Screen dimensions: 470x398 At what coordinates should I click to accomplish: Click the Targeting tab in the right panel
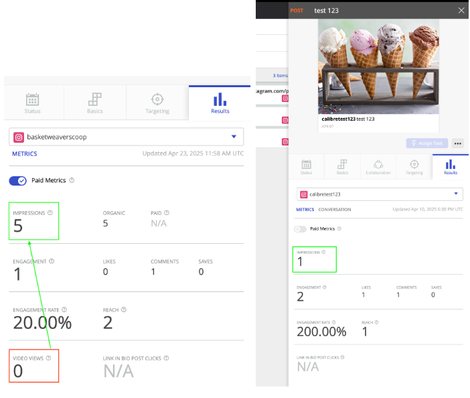tap(414, 167)
